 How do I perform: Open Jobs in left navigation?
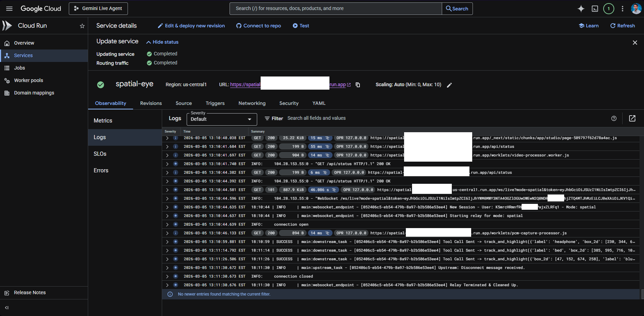click(x=44, y=68)
